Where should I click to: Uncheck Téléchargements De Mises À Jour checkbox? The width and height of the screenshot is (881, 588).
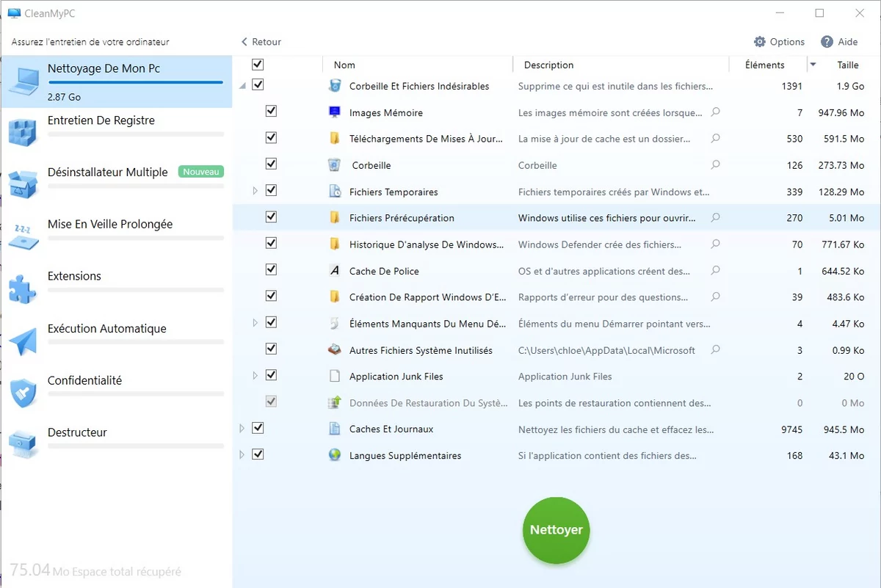(x=271, y=138)
